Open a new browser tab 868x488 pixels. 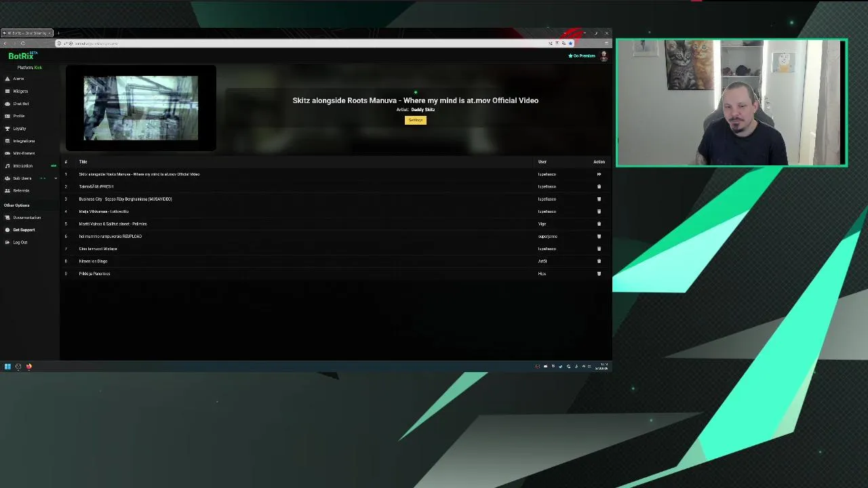pos(58,33)
